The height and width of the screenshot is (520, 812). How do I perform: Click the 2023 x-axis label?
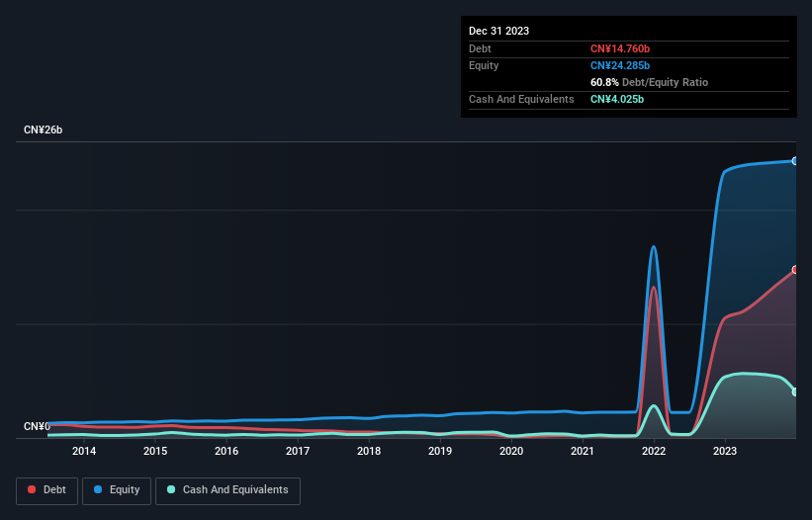[x=725, y=451]
